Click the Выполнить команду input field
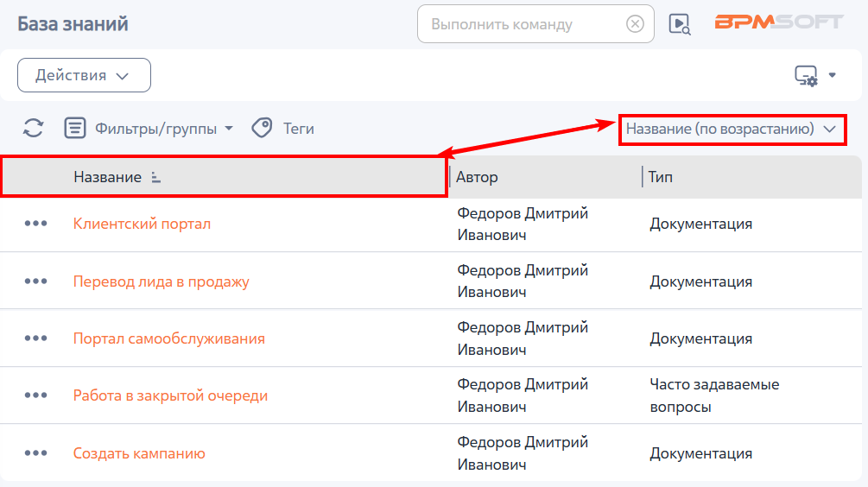Screen dimensions: 868x487 click(x=522, y=24)
